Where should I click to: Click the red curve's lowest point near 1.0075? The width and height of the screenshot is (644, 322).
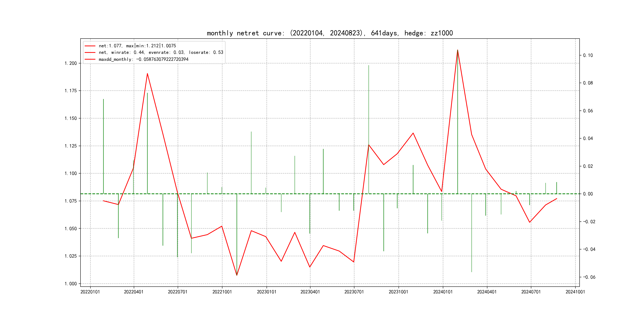(x=237, y=275)
